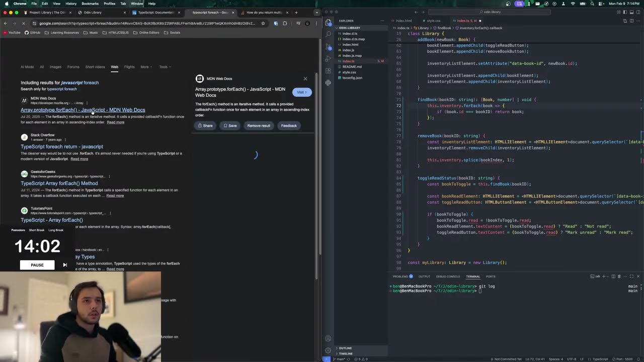The width and height of the screenshot is (644, 362).
Task: Open README.md in the Explorer file list
Action: click(352, 67)
